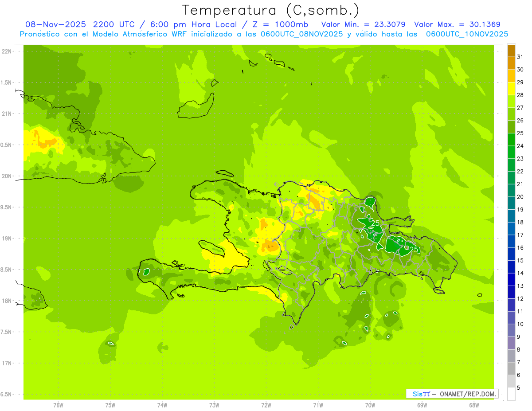This screenshot has width=532, height=411.
Task: Click the legend value label 28
Action: tap(520, 95)
